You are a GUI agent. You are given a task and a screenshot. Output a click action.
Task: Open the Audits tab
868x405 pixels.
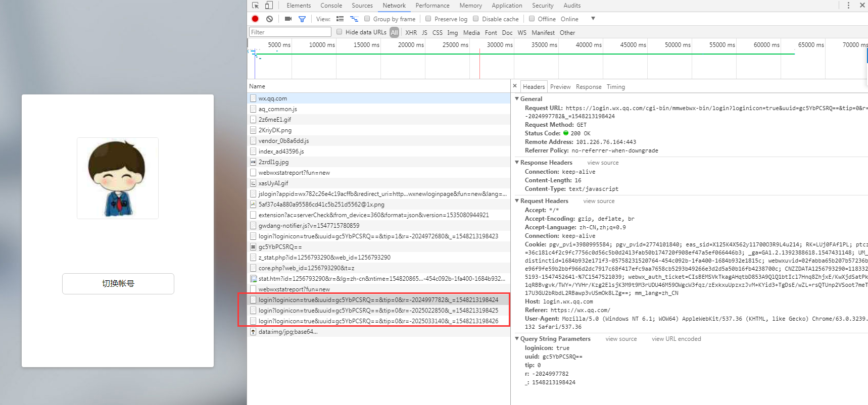tap(572, 6)
